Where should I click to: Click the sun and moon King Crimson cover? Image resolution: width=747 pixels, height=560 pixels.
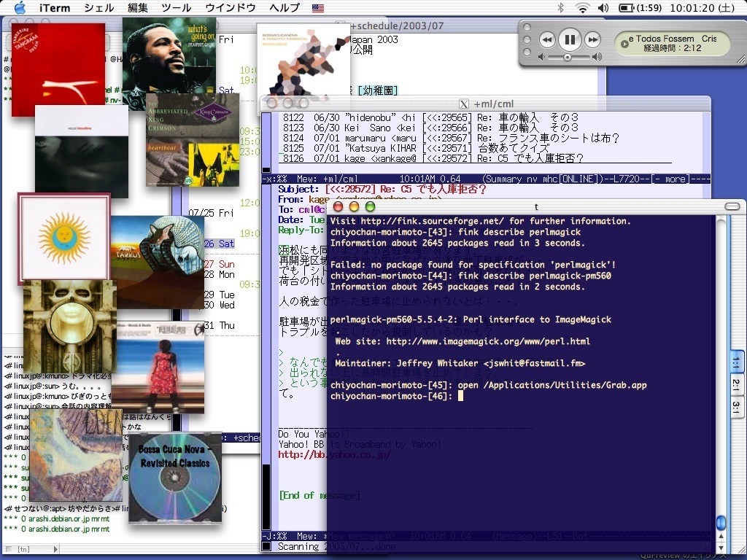click(x=64, y=238)
